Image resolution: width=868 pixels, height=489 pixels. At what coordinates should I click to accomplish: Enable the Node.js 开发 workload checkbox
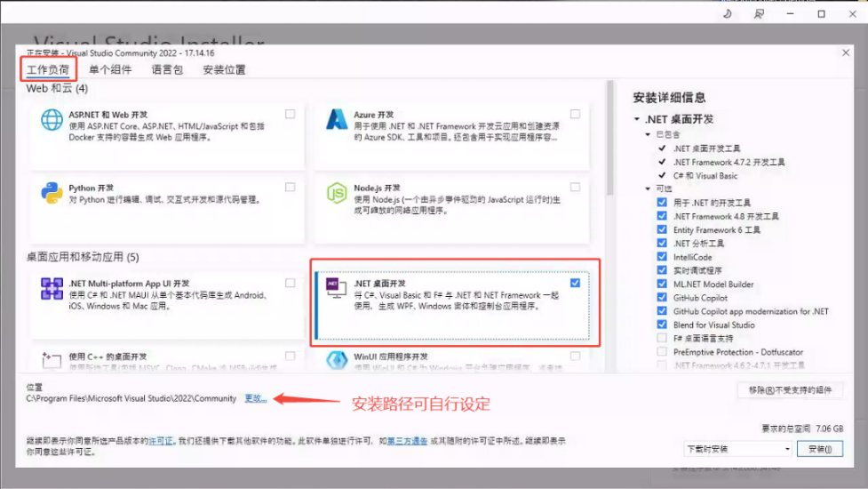coord(575,188)
